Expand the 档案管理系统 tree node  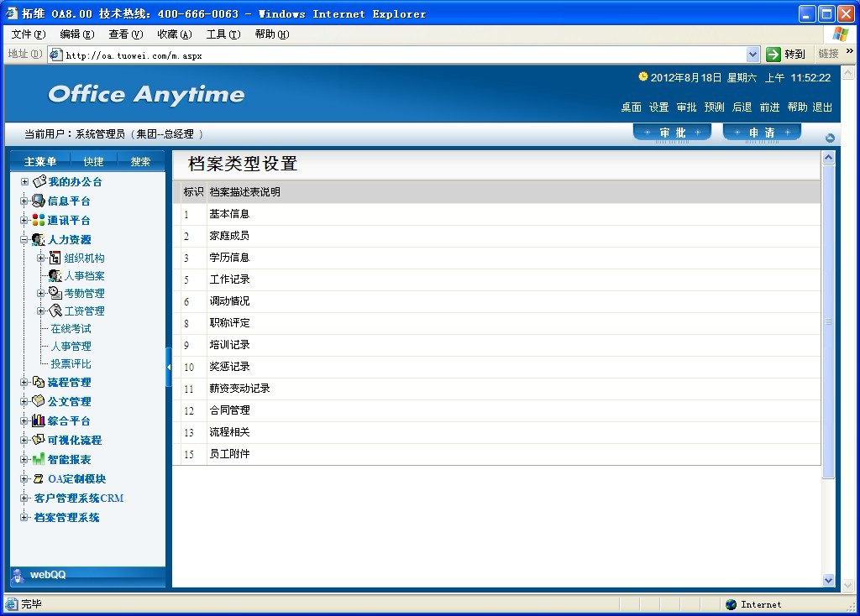click(x=24, y=517)
